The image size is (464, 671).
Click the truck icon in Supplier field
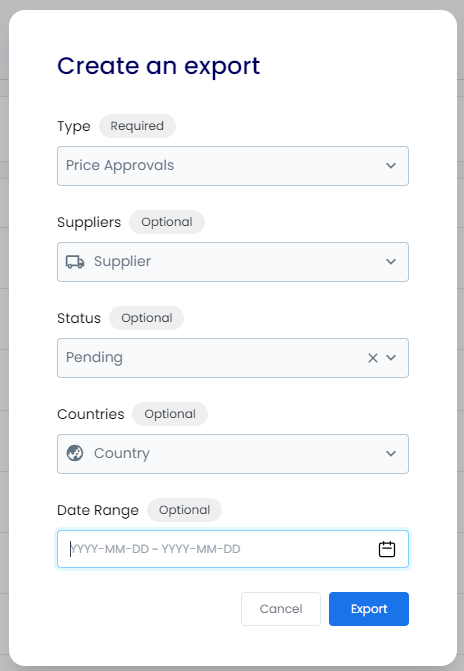(x=75, y=262)
